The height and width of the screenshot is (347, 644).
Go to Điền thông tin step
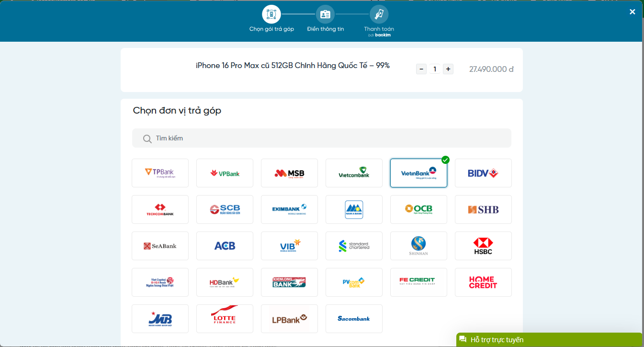click(x=325, y=19)
